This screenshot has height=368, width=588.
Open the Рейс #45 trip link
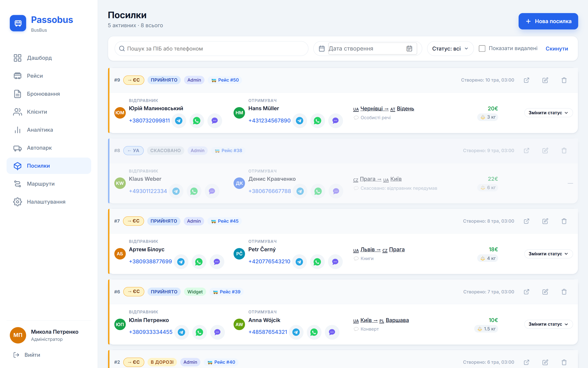pos(225,221)
